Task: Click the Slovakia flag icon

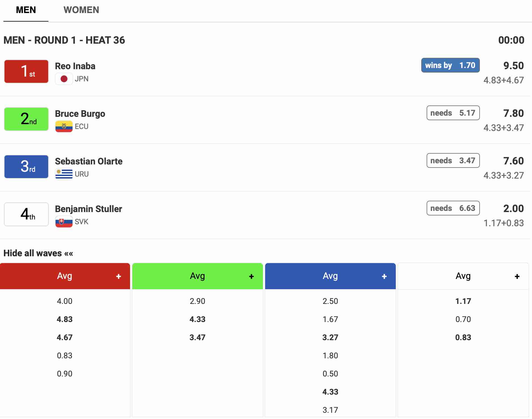Action: [64, 222]
